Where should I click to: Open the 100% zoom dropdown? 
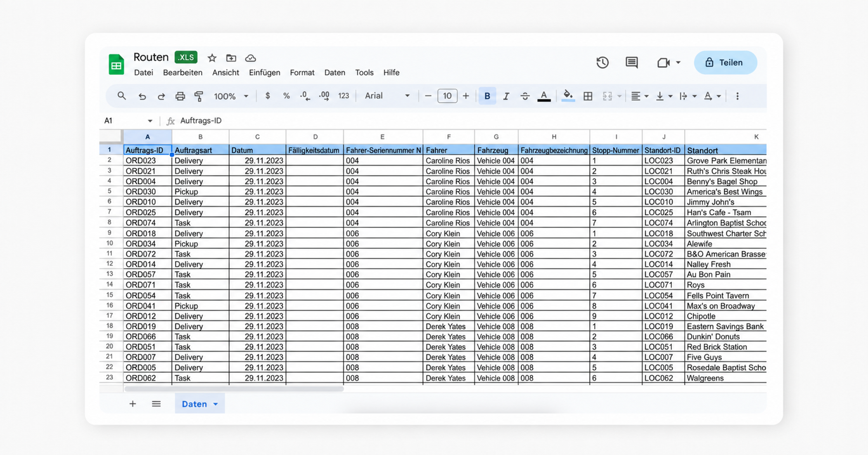pyautogui.click(x=230, y=96)
